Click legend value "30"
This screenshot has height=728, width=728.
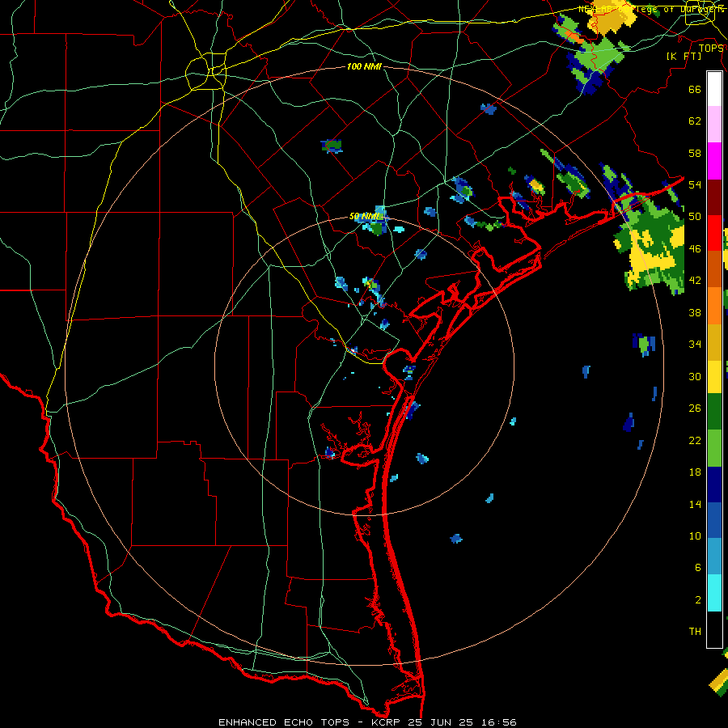[695, 376]
